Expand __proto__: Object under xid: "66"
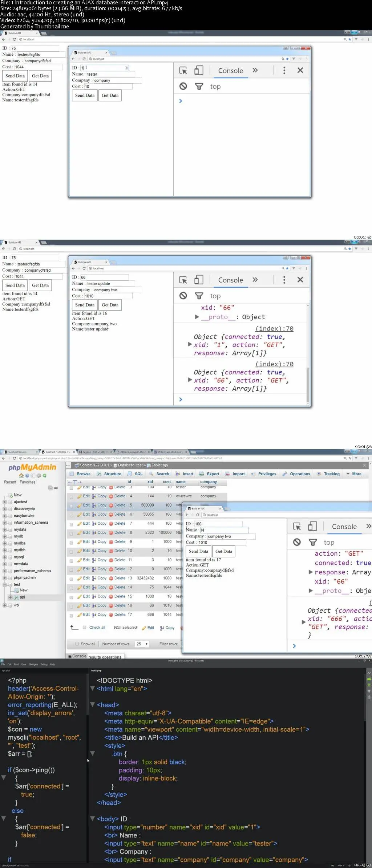The width and height of the screenshot is (372, 868). pyautogui.click(x=197, y=317)
